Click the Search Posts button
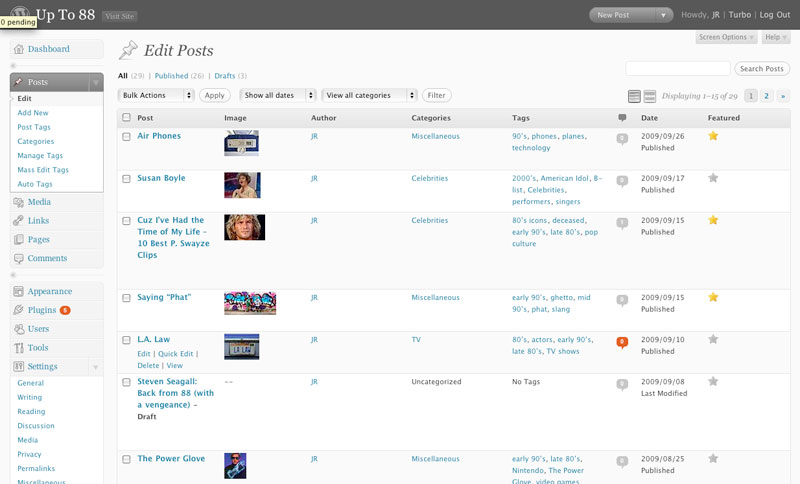Screen dimensions: 800x484 pos(762,68)
